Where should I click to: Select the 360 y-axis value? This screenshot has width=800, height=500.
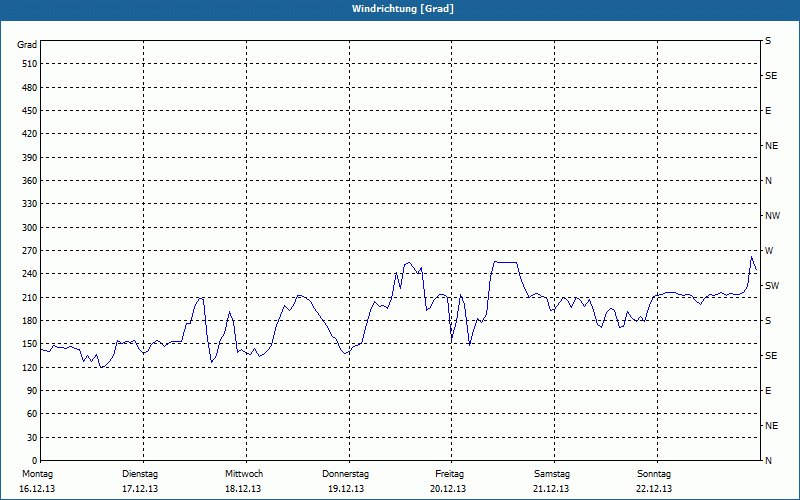click(x=29, y=181)
